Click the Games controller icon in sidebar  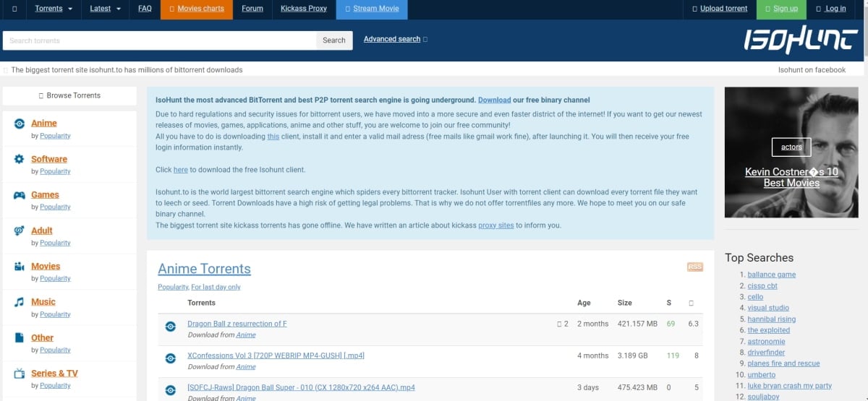click(x=19, y=195)
